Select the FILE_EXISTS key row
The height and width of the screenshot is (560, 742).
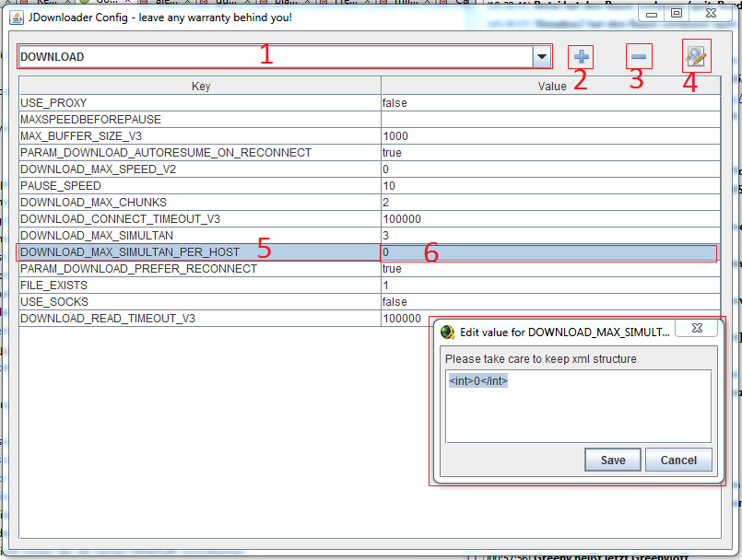[x=200, y=286]
